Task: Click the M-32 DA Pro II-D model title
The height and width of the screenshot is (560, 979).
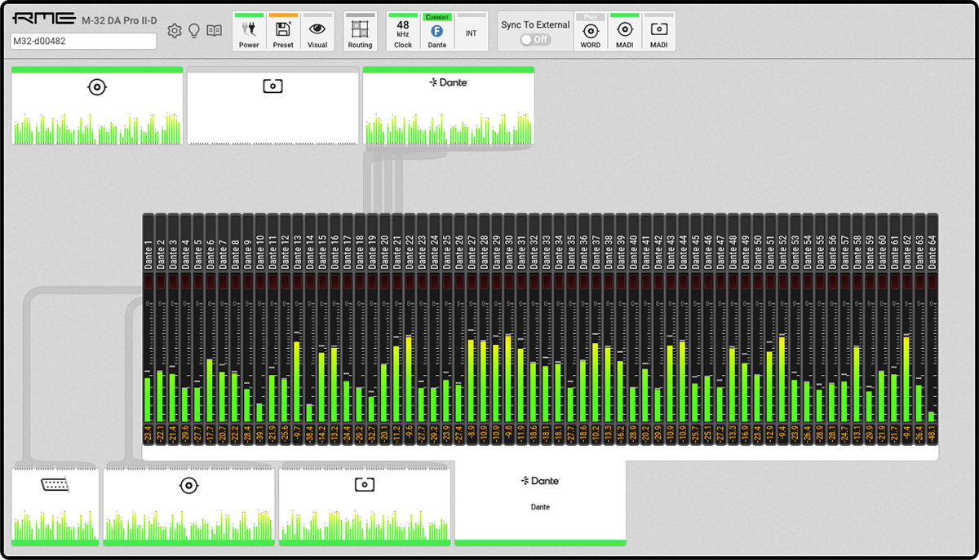Action: (119, 20)
